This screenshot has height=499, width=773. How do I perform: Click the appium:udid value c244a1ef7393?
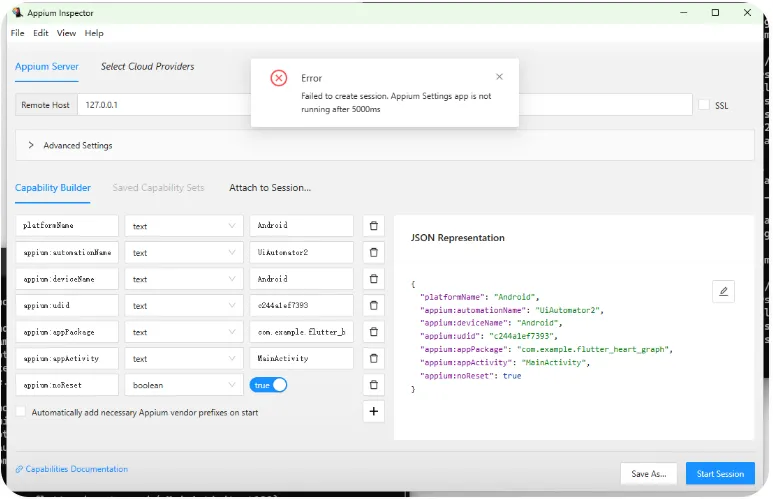pyautogui.click(x=301, y=306)
